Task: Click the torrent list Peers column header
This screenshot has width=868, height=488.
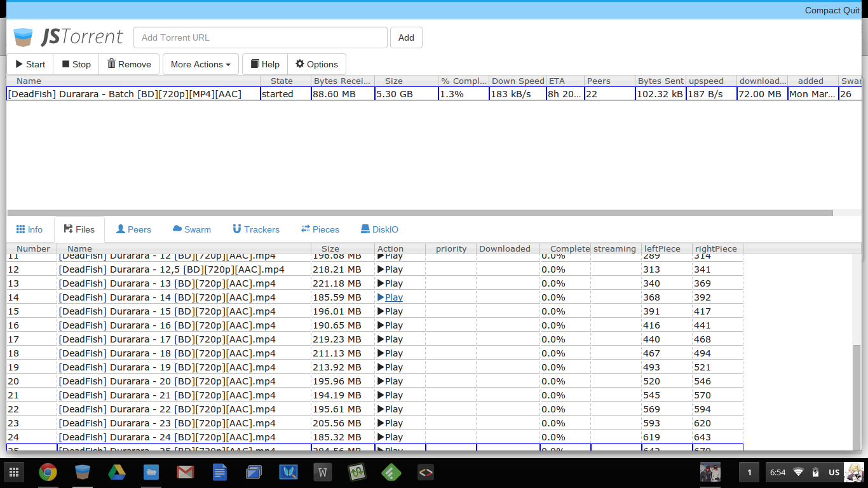Action: click(x=610, y=81)
